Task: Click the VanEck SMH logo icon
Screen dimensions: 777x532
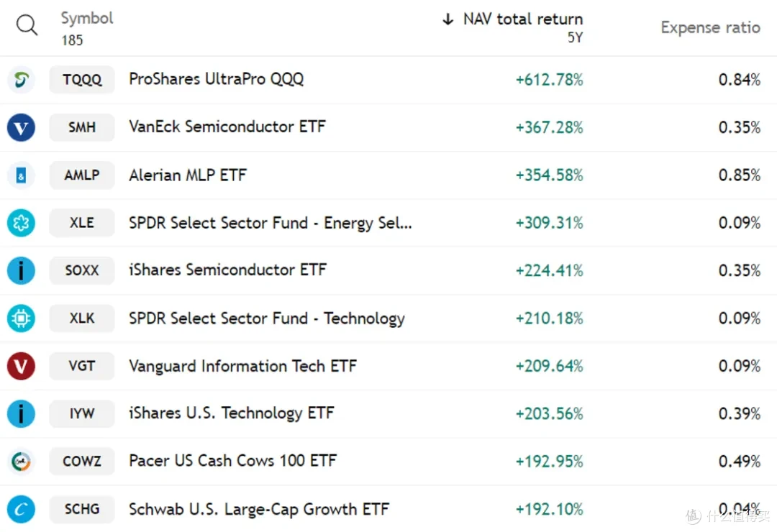Action: [21, 127]
